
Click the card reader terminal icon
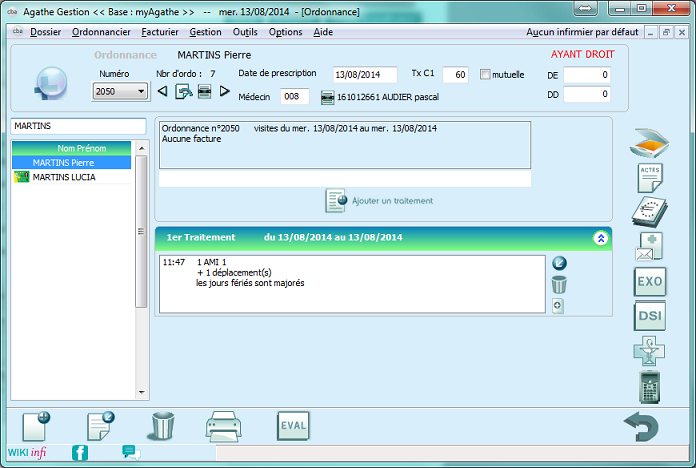(x=650, y=387)
